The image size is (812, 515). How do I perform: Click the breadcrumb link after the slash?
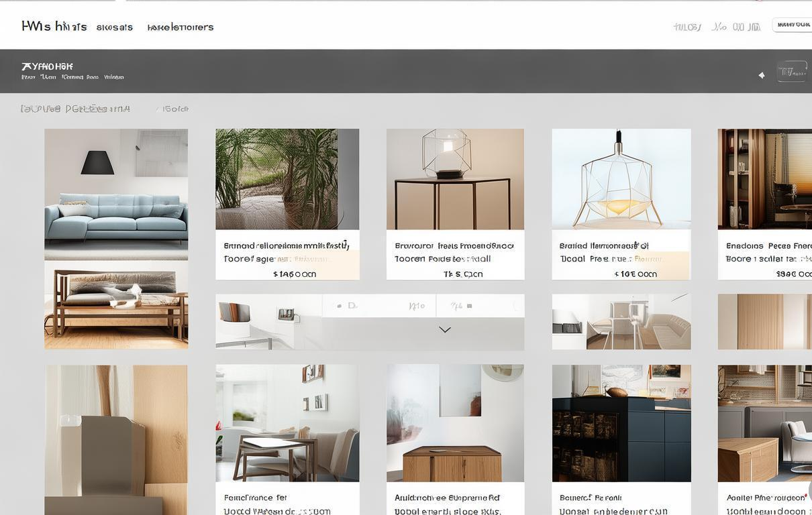(x=176, y=109)
